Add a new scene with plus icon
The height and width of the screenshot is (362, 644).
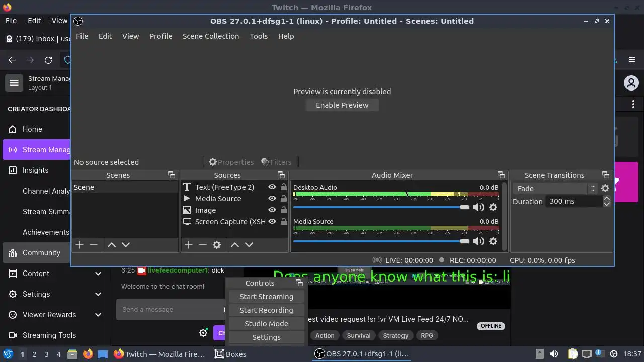click(79, 245)
